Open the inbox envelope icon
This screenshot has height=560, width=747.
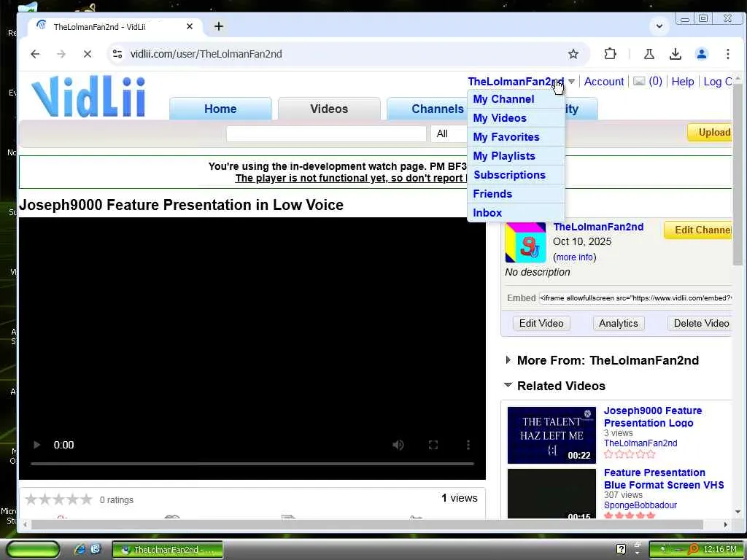tap(639, 82)
